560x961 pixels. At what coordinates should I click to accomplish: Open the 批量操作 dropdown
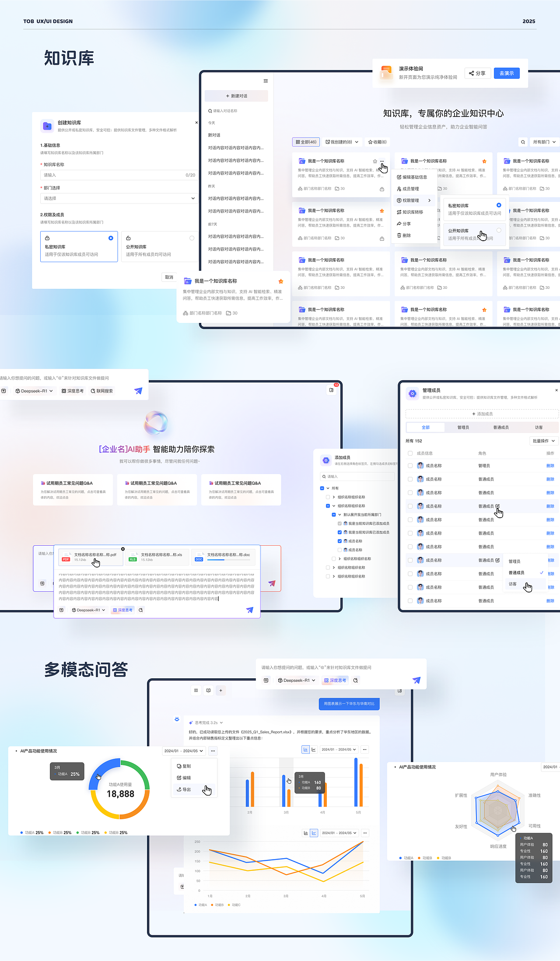pyautogui.click(x=544, y=441)
